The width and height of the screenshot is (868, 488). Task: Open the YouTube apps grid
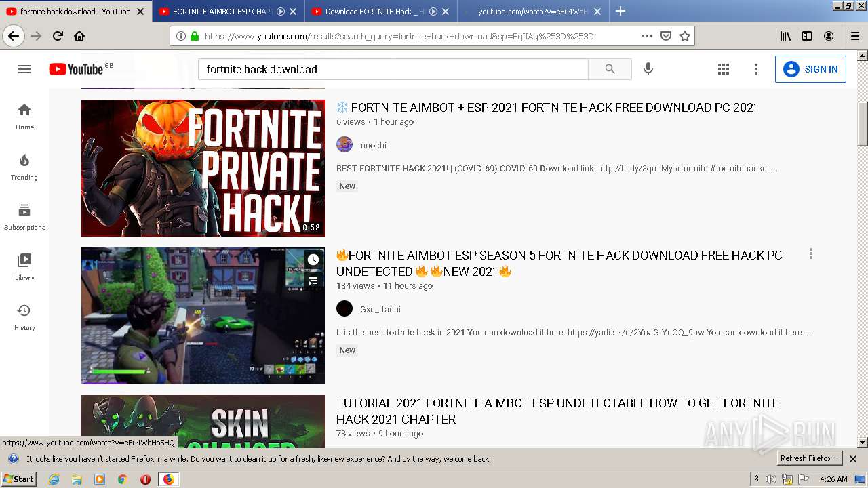pos(724,69)
